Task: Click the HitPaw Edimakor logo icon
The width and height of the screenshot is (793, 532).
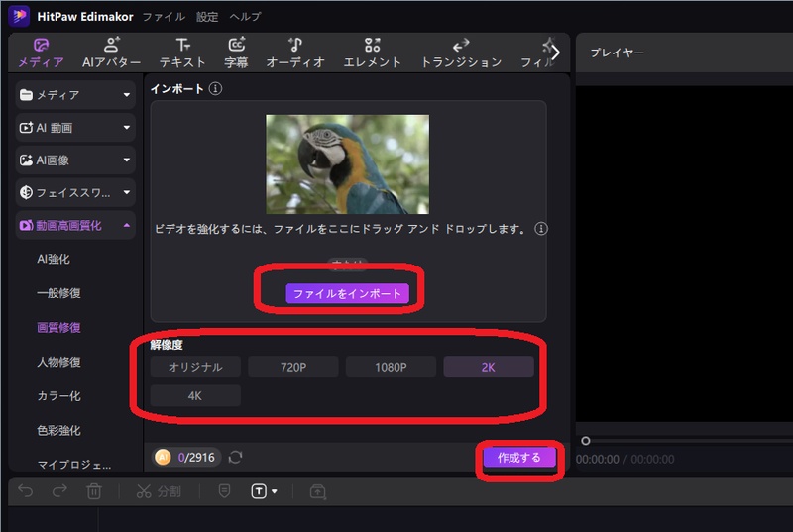Action: coord(19,16)
